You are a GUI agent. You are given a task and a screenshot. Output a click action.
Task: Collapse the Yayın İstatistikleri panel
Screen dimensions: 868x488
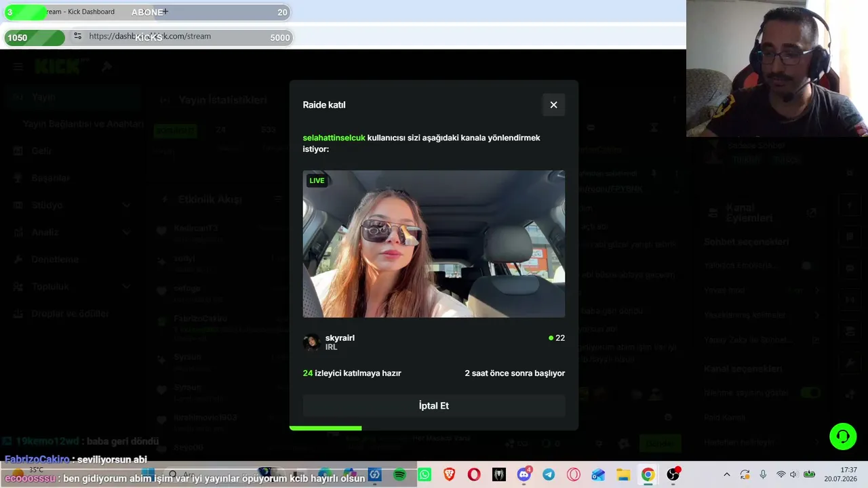tap(164, 100)
